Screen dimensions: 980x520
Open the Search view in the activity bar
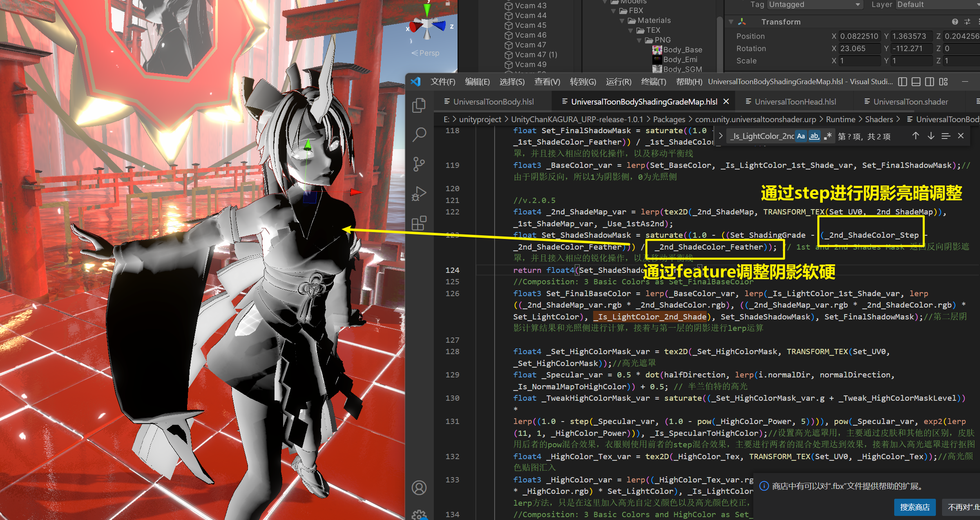pyautogui.click(x=419, y=134)
